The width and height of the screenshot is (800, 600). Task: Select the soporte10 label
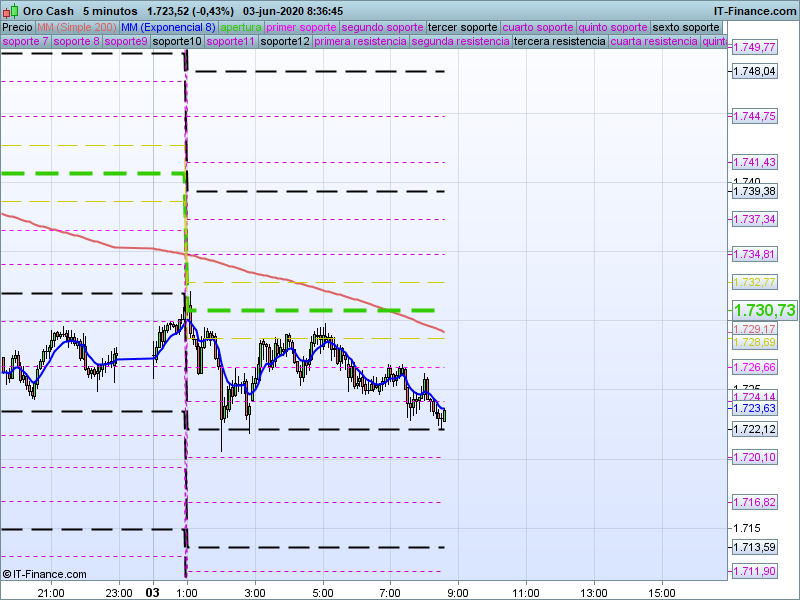[178, 42]
